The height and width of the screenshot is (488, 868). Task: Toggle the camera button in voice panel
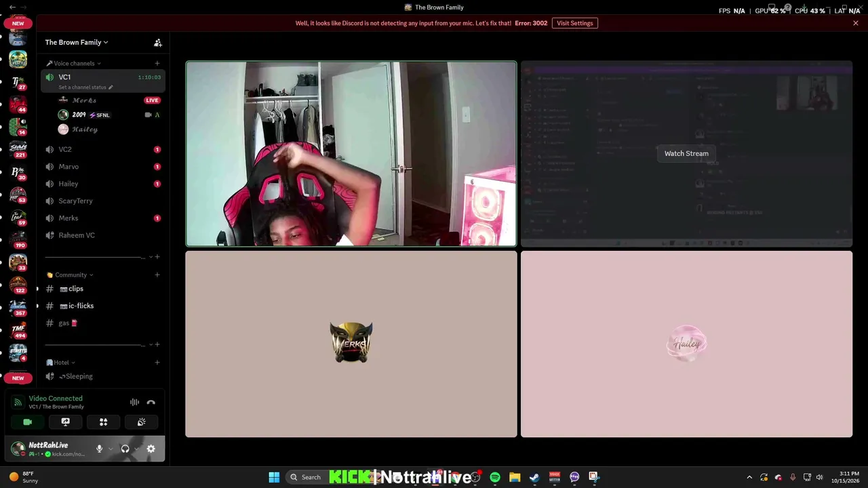tap(28, 422)
